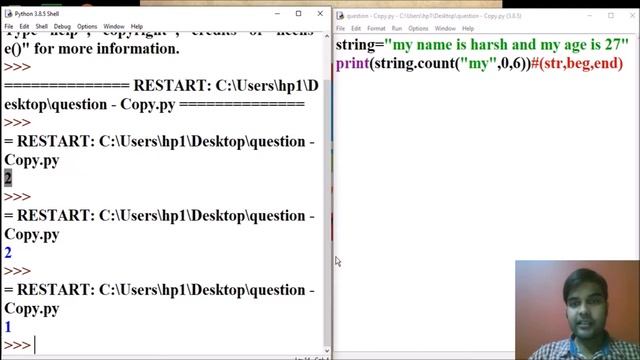640x360 pixels.
Task: Minimize the Python 3.8.5 Shell window
Action: tap(278, 14)
